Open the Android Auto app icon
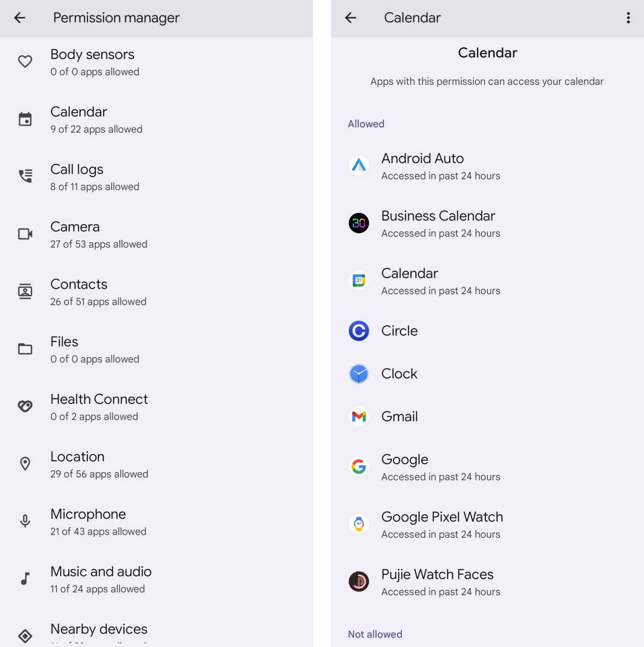644x647 pixels. 358,166
